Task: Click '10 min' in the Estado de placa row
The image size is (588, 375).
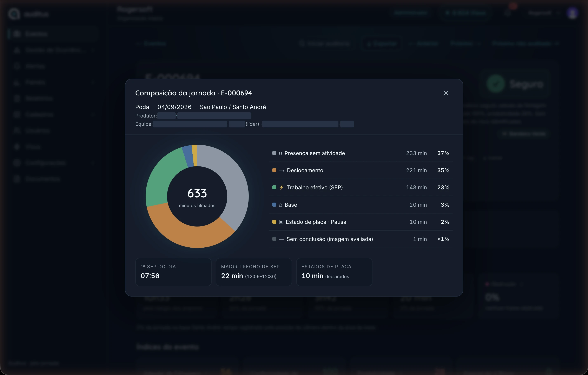Action: click(418, 222)
